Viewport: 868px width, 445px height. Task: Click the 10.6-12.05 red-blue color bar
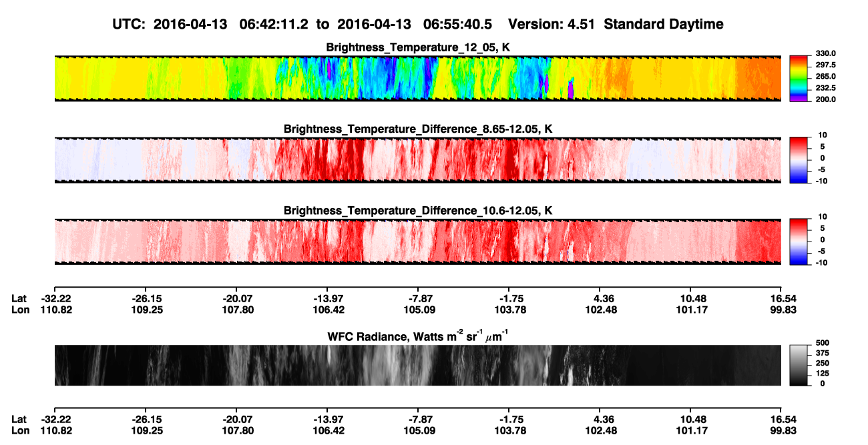click(799, 241)
